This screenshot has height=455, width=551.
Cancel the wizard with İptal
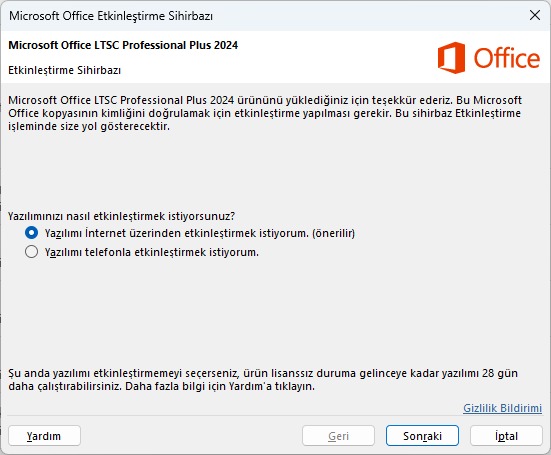(x=506, y=436)
